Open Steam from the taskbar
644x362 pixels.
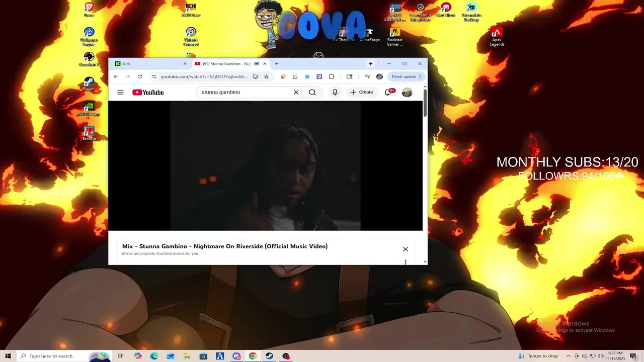point(269,356)
